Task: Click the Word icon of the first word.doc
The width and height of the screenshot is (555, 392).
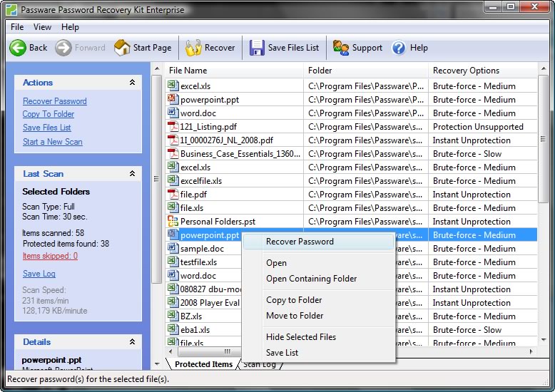Action: click(x=173, y=113)
